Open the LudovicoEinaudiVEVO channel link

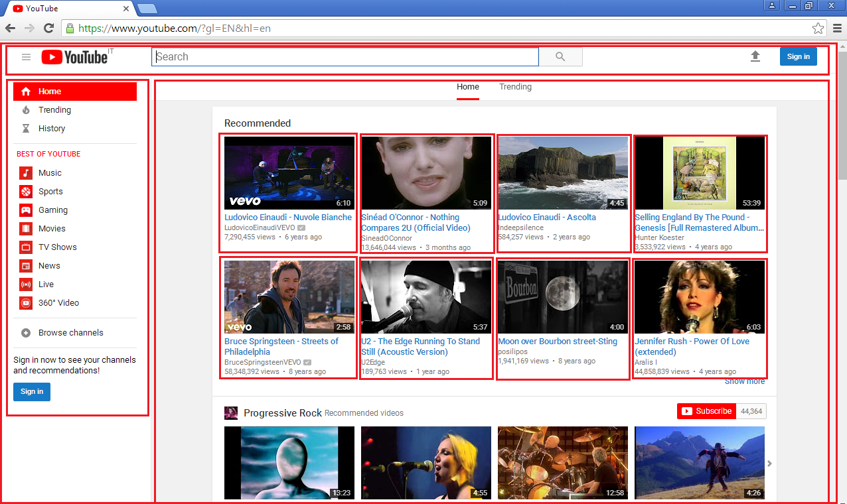click(x=260, y=227)
